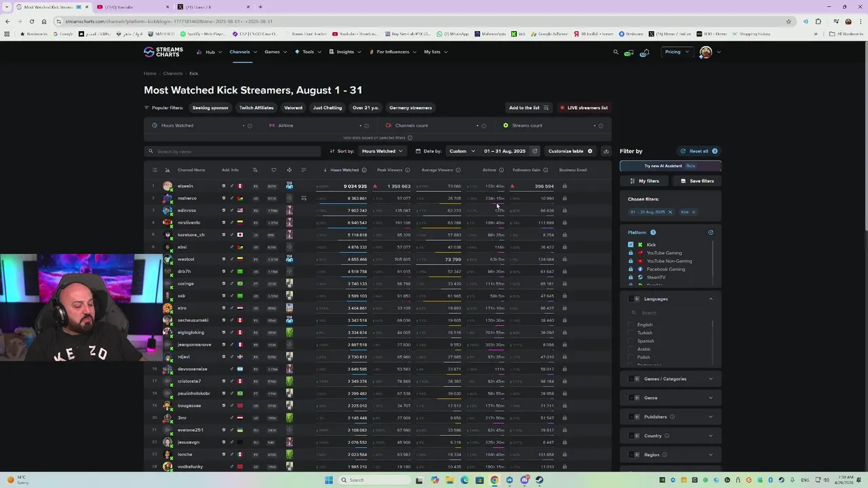Click Peak Viewers column info icon
This screenshot has width=868, height=488.
pyautogui.click(x=408, y=170)
